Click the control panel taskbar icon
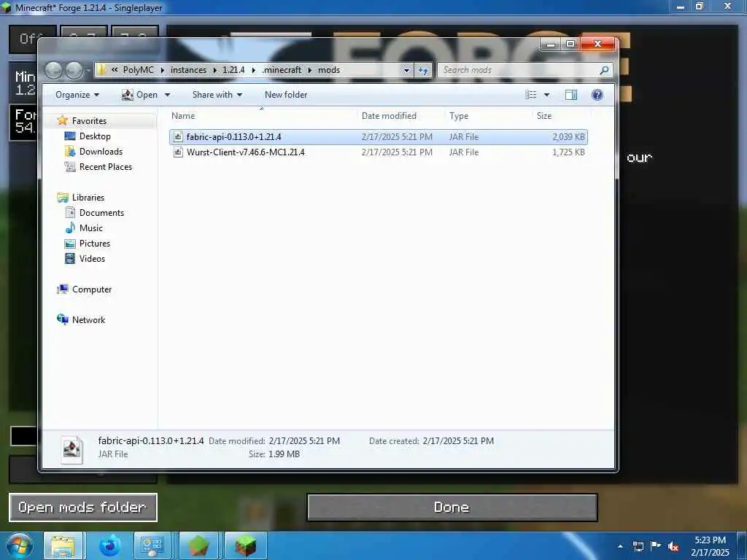Screen dimensions: 747x560 (152, 545)
